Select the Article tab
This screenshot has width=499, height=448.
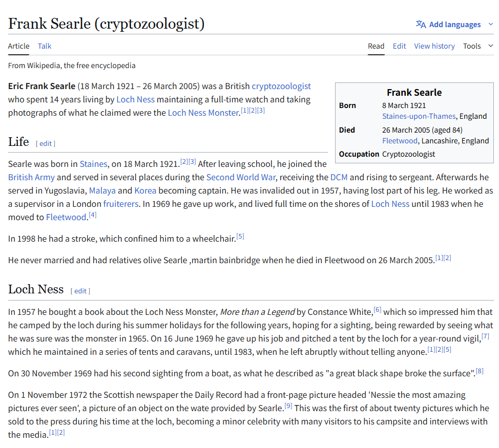pos(19,46)
